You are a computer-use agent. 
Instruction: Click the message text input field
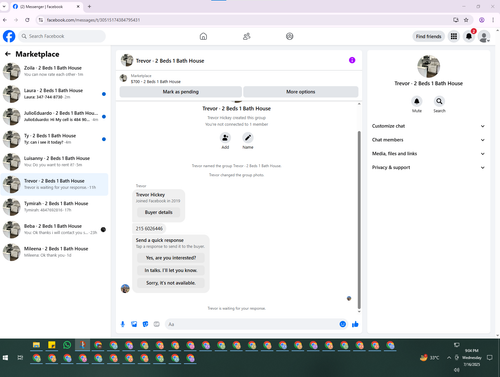tap(252, 324)
